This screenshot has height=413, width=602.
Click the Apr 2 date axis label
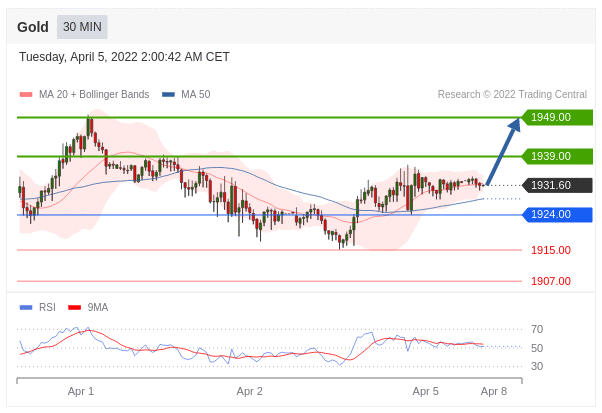tap(250, 392)
